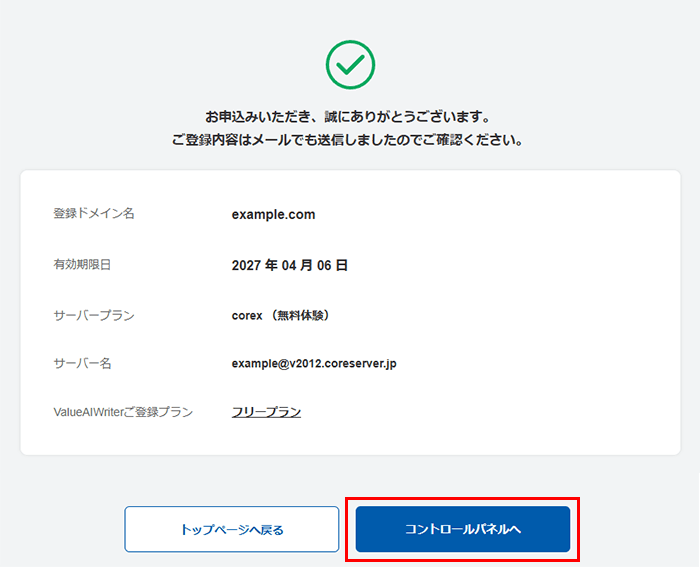Click the コントロールパネルへ button
The width and height of the screenshot is (700, 568).
462,529
